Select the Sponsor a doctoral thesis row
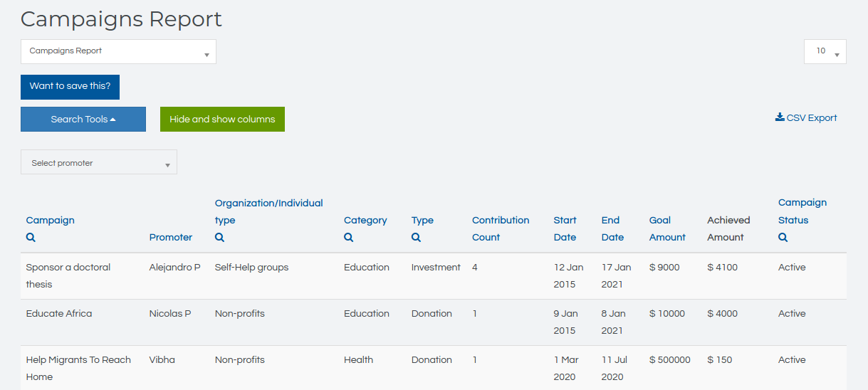Viewport: 868px width, 390px height. [x=68, y=275]
